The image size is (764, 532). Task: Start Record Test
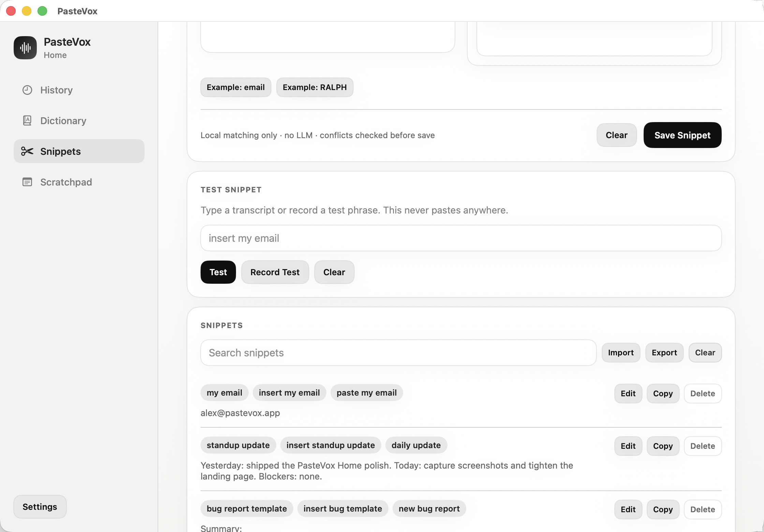[275, 272]
